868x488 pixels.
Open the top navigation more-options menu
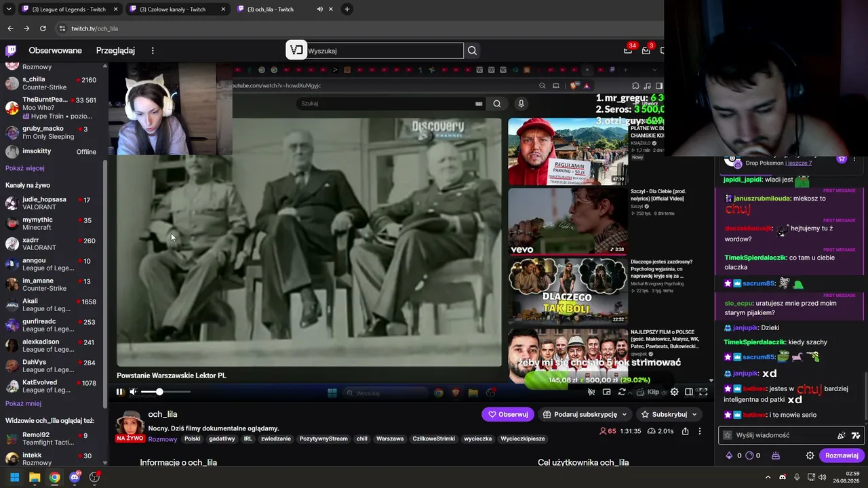153,50
